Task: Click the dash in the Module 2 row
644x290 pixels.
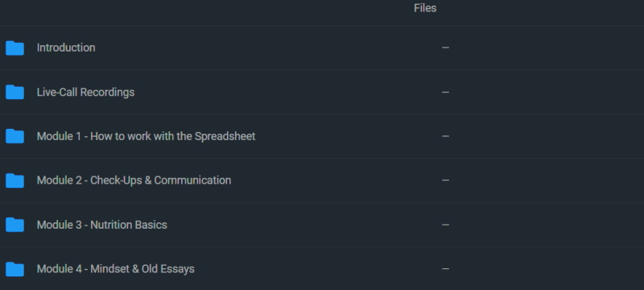Action: (x=446, y=180)
